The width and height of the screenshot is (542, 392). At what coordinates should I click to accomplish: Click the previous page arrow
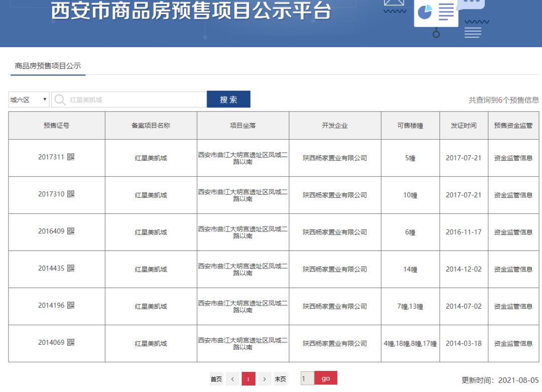point(232,379)
